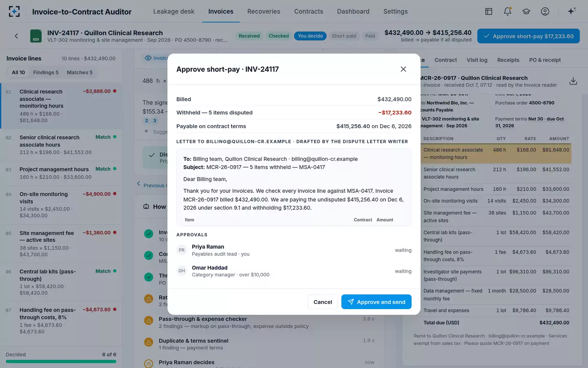The image size is (588, 368).
Task: Filter invoice lines by Matches 5
Action: pos(80,72)
